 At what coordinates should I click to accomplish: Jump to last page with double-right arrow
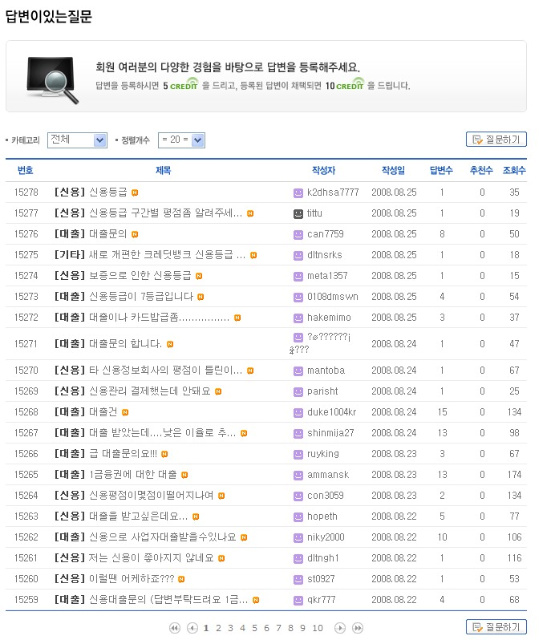357,628
